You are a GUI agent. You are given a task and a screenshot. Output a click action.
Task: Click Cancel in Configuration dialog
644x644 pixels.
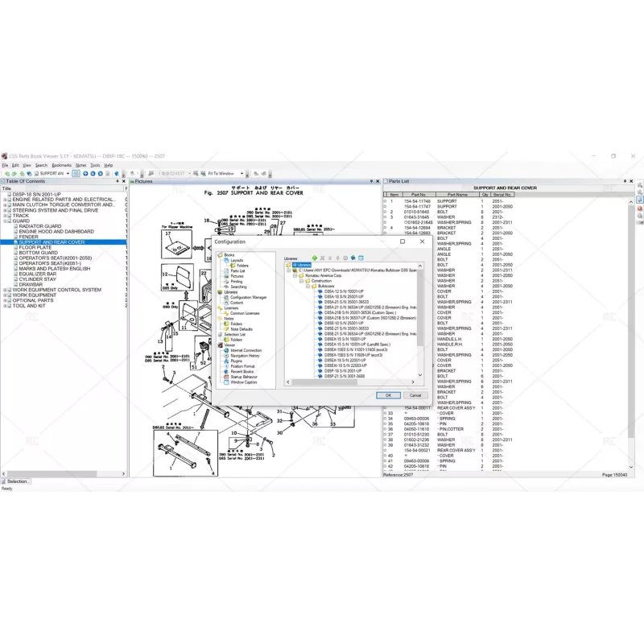point(415,395)
